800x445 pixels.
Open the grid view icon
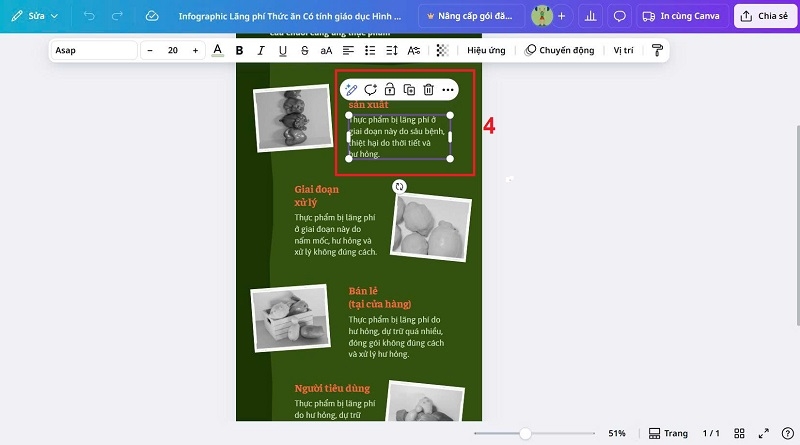[x=739, y=433]
